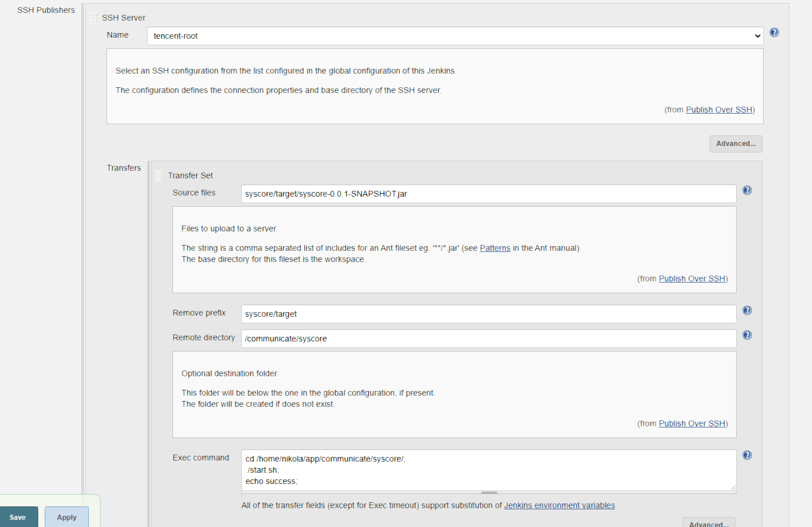Screen dimensions: 812x527
Task: Open help icon beside Remote directory
Action: click(747, 335)
